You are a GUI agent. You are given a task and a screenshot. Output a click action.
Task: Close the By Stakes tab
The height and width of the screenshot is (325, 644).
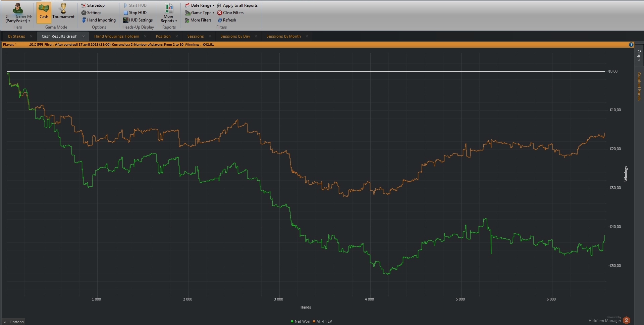31,36
